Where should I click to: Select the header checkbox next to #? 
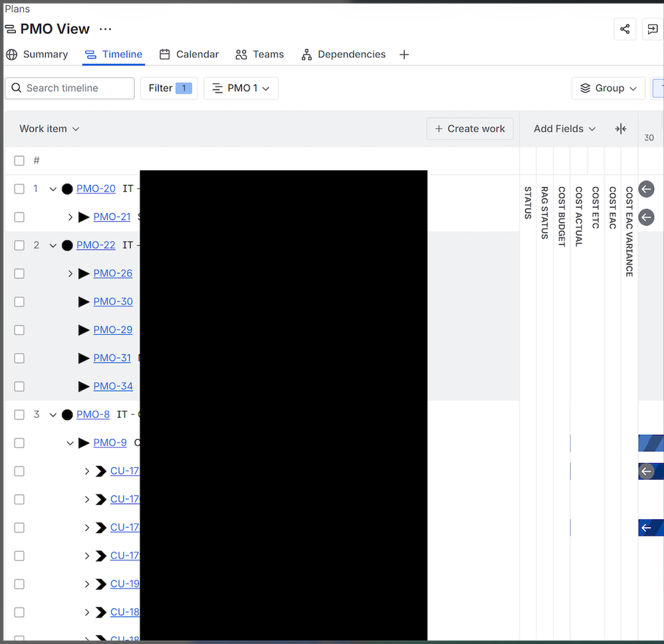click(x=19, y=160)
